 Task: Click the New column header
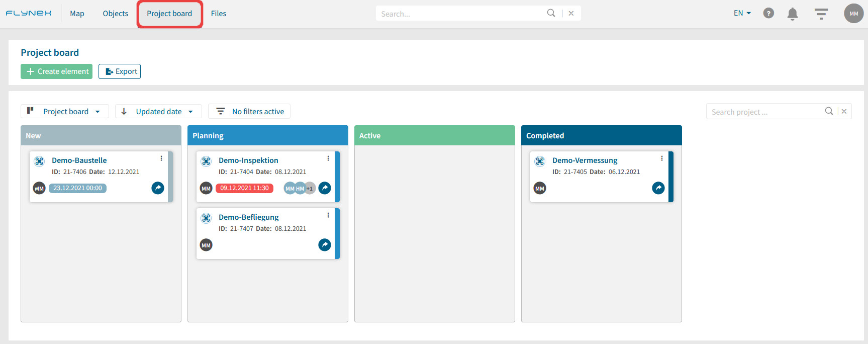click(101, 135)
